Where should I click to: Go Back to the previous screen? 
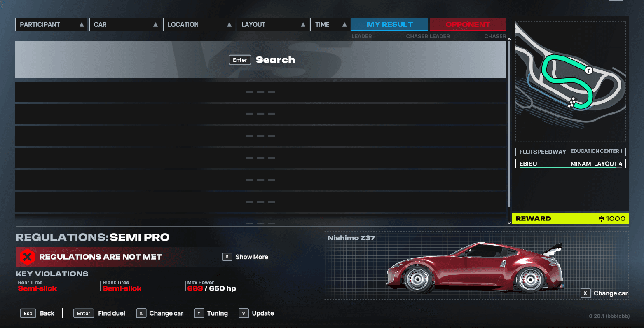47,313
